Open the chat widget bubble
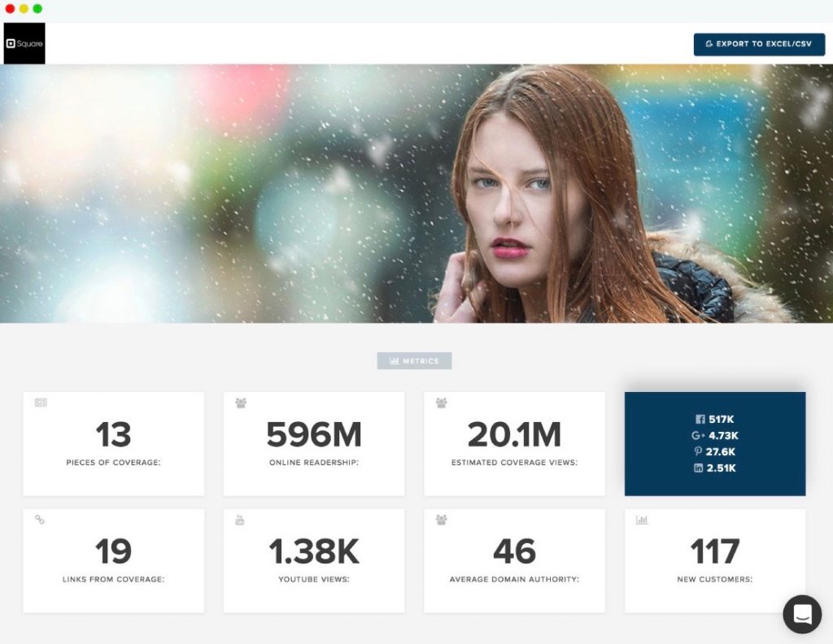This screenshot has width=833, height=644. tap(802, 614)
